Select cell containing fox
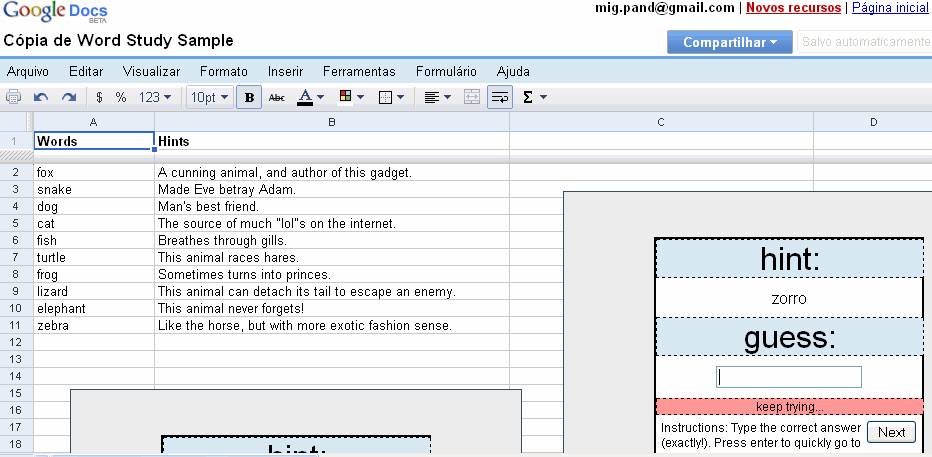This screenshot has height=457, width=932. 94,172
